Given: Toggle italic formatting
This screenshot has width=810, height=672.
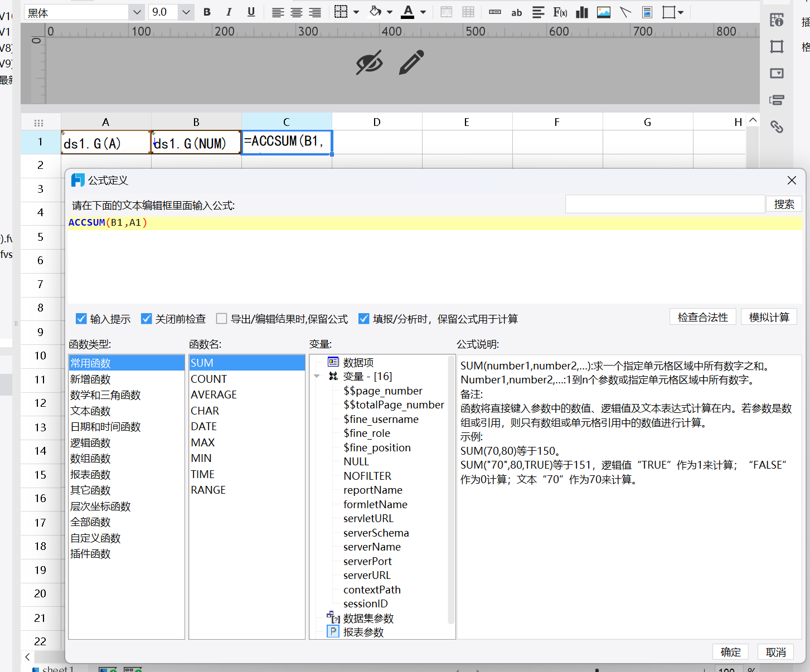Looking at the screenshot, I should click(x=229, y=12).
